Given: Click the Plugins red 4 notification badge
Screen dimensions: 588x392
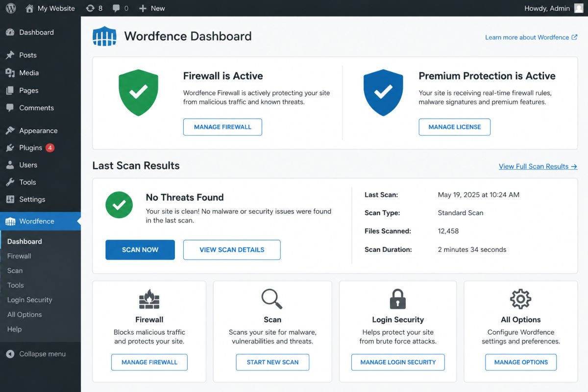Looking at the screenshot, I should tap(50, 147).
